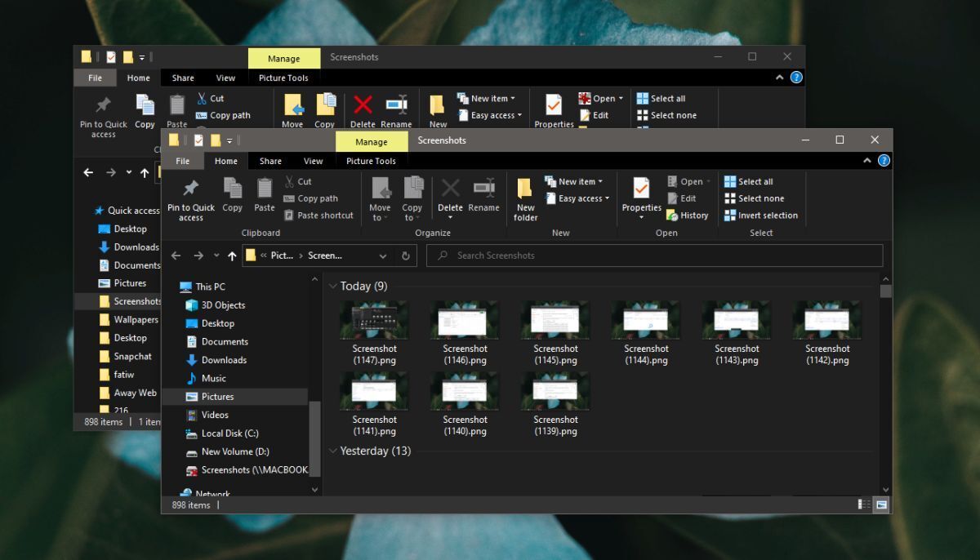Image resolution: width=980 pixels, height=560 pixels.
Task: Select Local Disk (C:) in the navigation pane
Action: tap(229, 433)
